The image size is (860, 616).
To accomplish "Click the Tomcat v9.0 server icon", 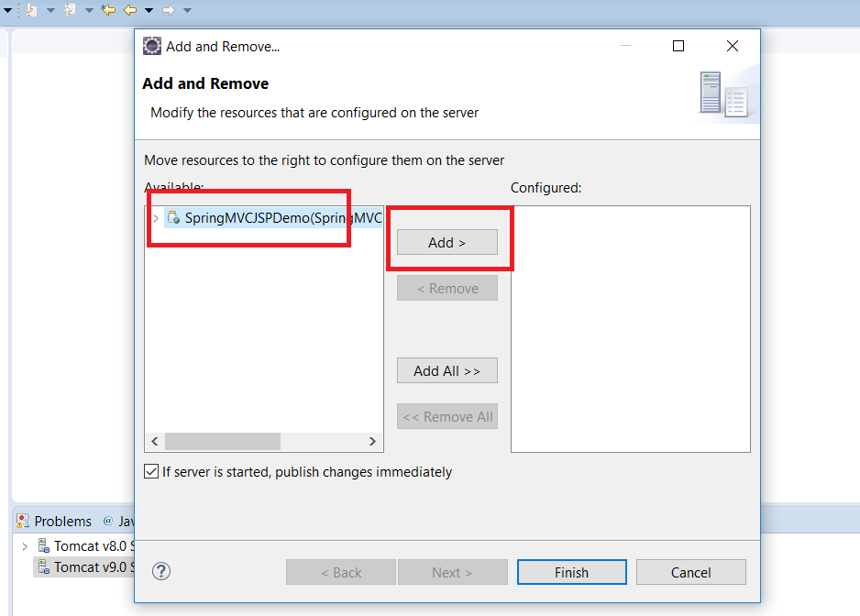I will tap(43, 567).
